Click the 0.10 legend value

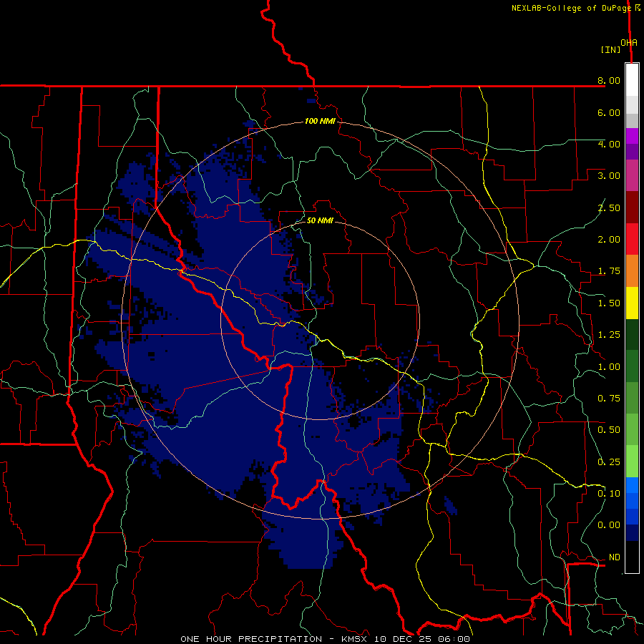coord(609,494)
